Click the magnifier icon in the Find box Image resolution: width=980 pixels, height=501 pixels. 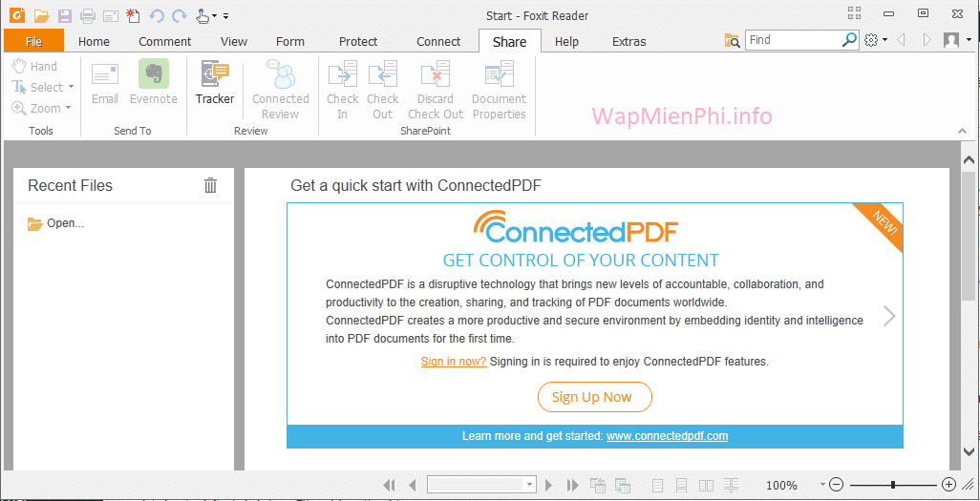click(x=849, y=40)
